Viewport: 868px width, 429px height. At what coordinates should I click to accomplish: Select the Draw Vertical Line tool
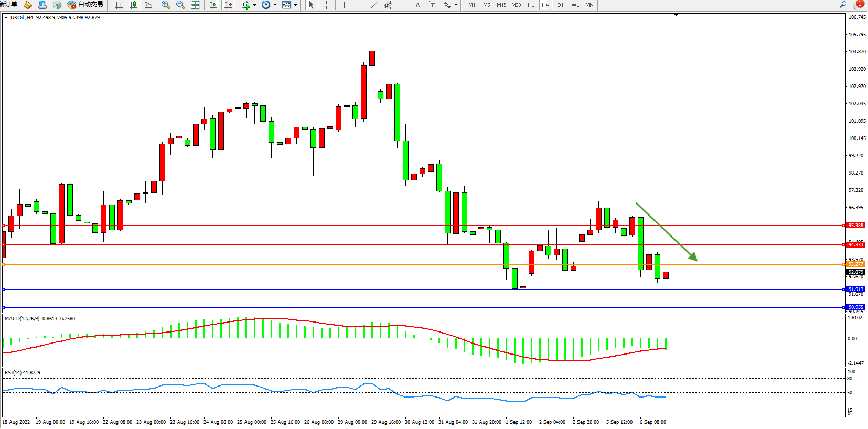click(344, 5)
